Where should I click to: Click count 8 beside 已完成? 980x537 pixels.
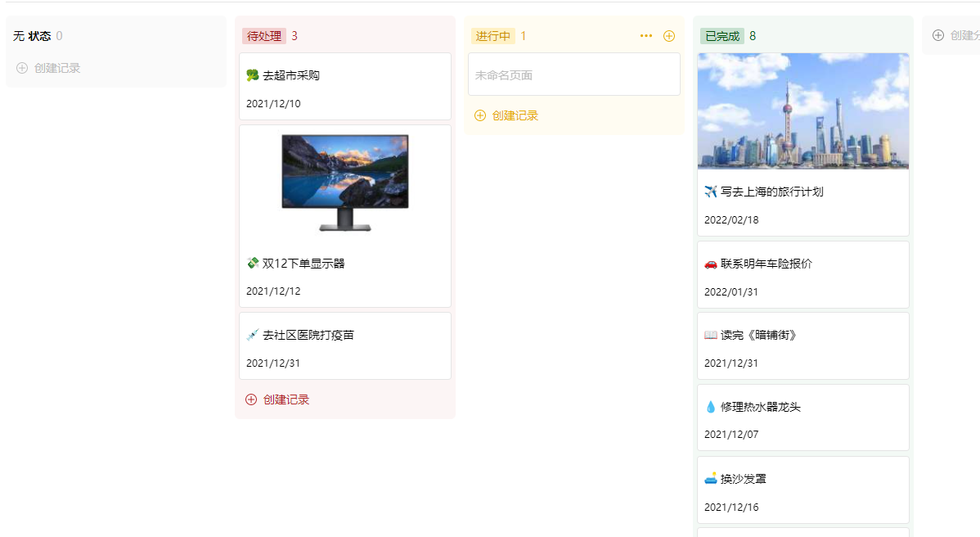coord(753,36)
